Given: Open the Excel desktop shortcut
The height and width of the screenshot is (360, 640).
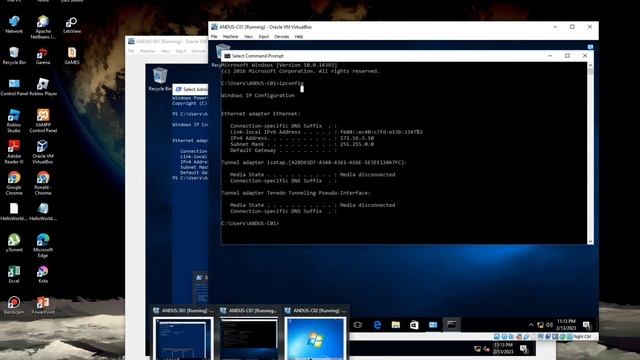Looking at the screenshot, I should click(x=14, y=274).
